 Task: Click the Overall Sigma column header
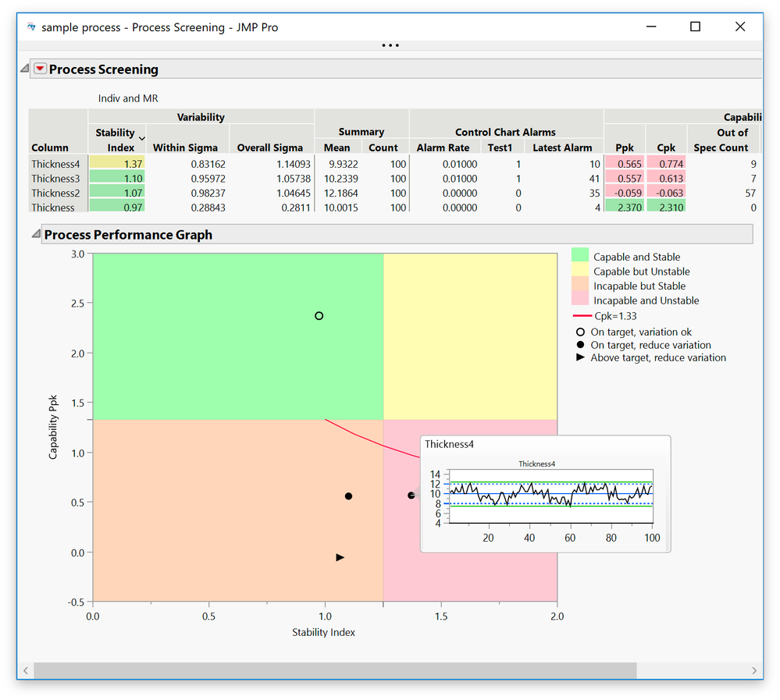coord(269,147)
